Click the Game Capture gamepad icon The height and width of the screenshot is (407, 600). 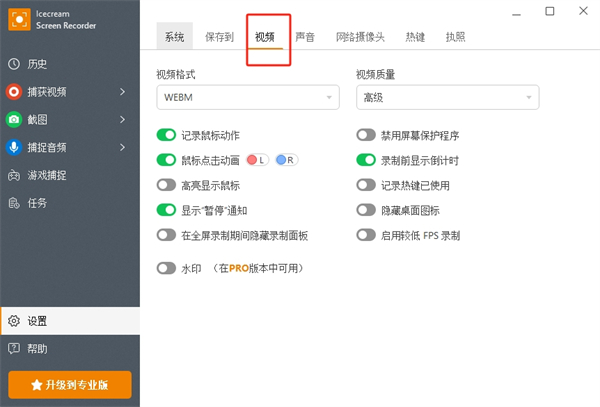[14, 176]
